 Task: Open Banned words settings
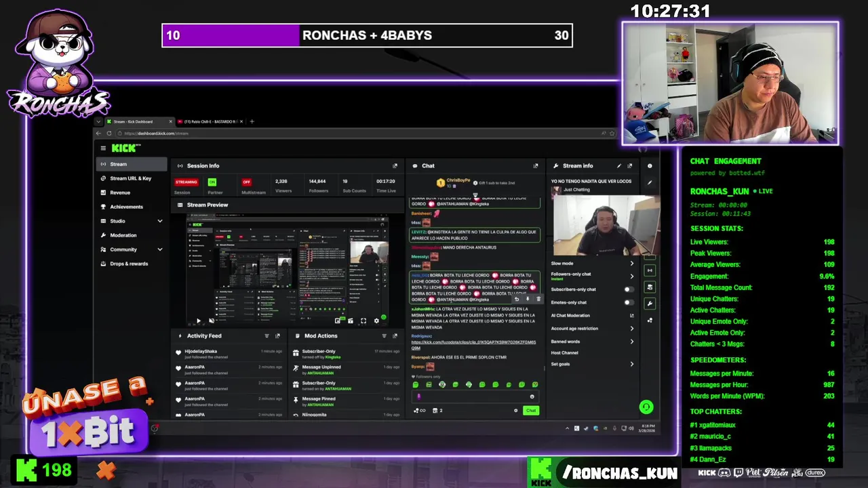(x=593, y=342)
